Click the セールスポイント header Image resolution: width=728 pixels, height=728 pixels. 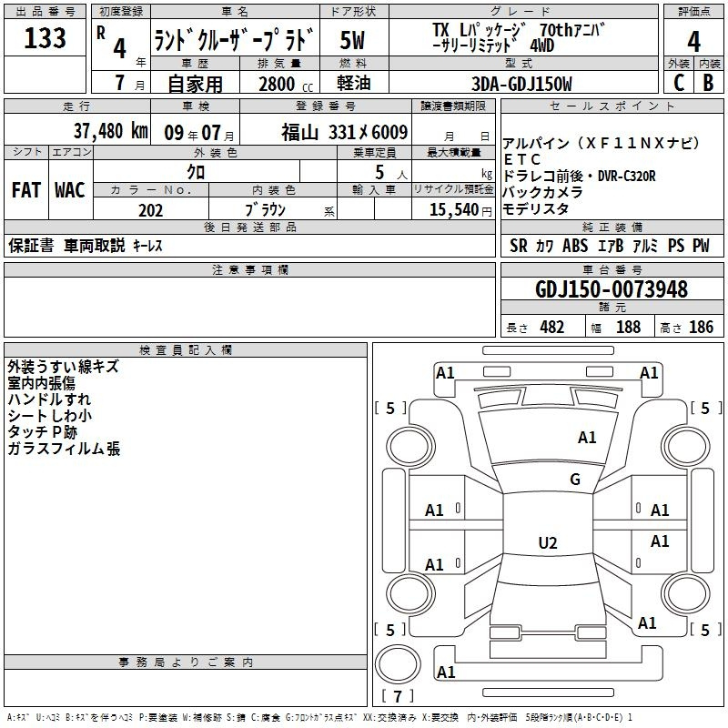point(612,106)
